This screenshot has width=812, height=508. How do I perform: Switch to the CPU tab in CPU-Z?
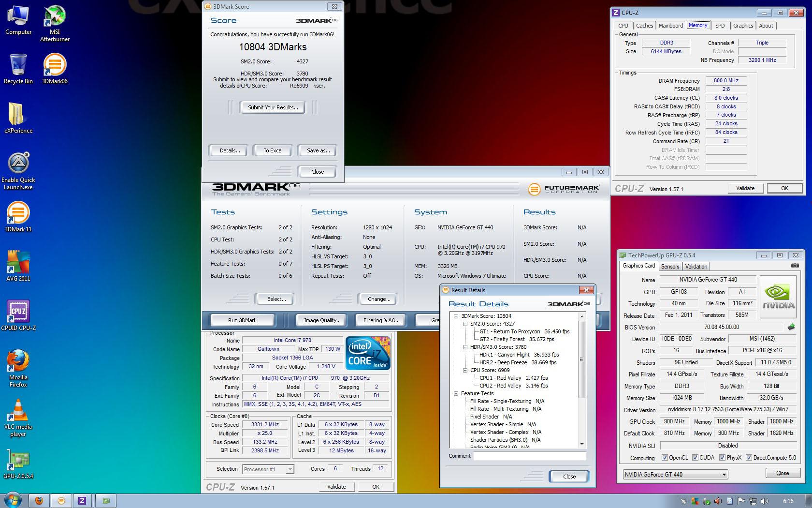click(x=623, y=26)
